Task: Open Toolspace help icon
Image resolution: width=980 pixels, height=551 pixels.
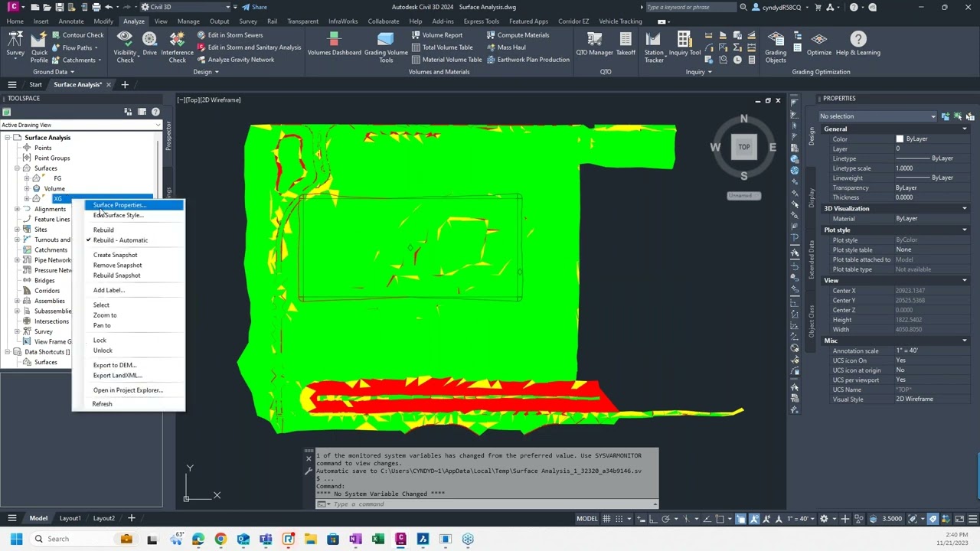Action: [x=155, y=112]
